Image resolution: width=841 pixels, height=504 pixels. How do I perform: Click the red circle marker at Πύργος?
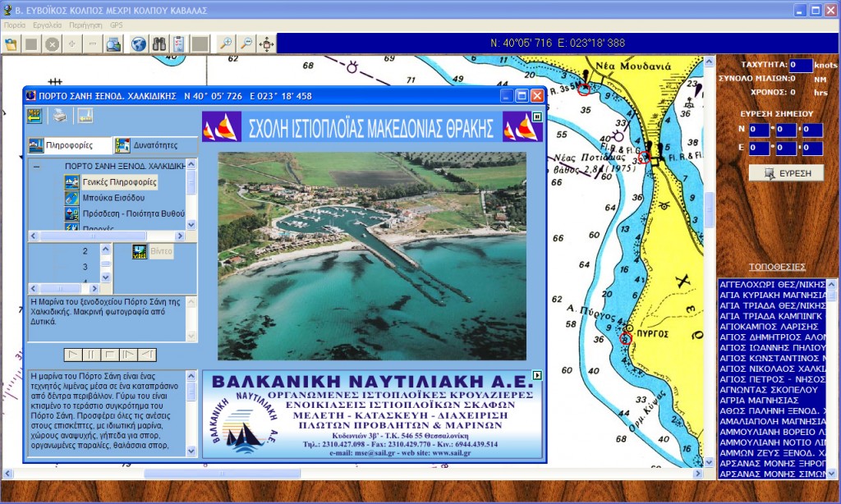[x=625, y=338]
